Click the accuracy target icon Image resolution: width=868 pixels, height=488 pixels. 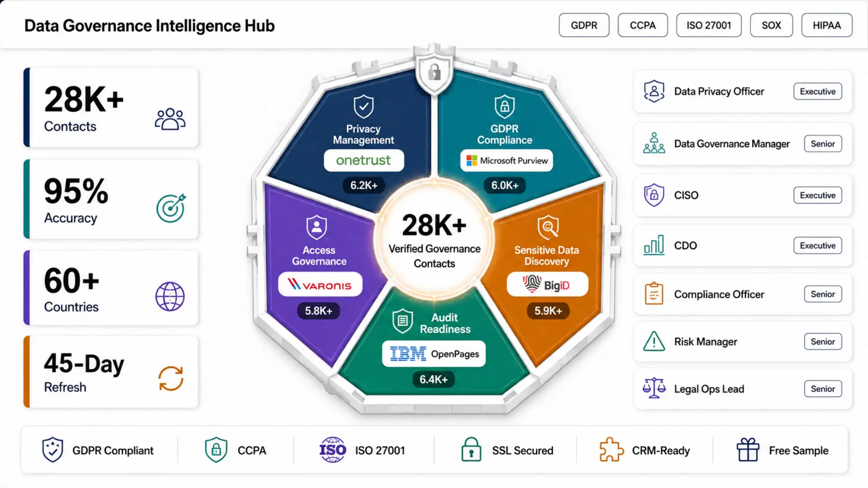[171, 208]
